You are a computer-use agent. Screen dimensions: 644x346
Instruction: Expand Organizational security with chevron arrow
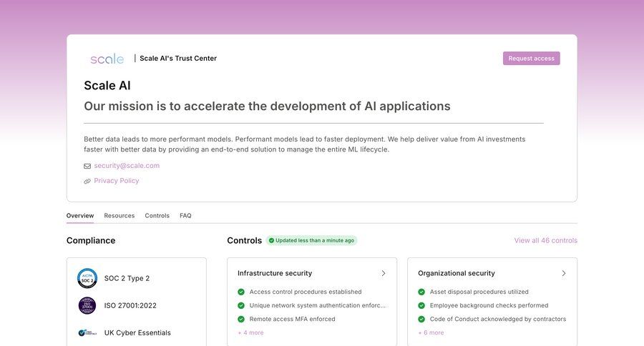pos(564,273)
